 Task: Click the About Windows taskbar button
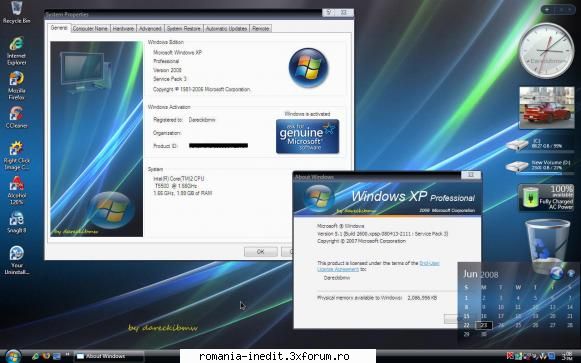click(109, 356)
